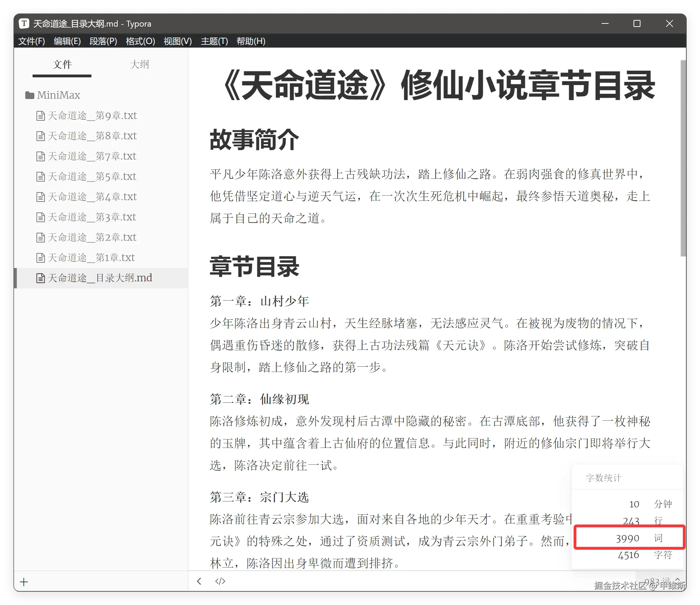Screen dimensions: 700x605
Task: Click the Typora logo in title bar
Action: [x=24, y=23]
